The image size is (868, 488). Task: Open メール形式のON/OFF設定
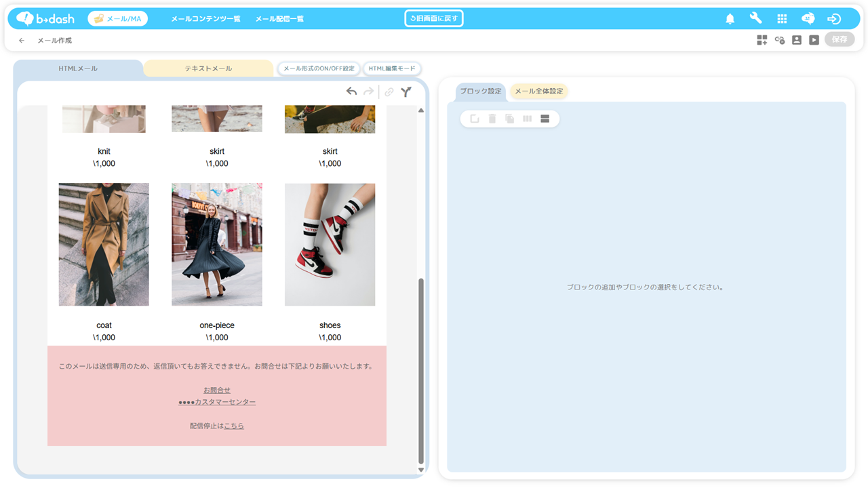point(319,68)
